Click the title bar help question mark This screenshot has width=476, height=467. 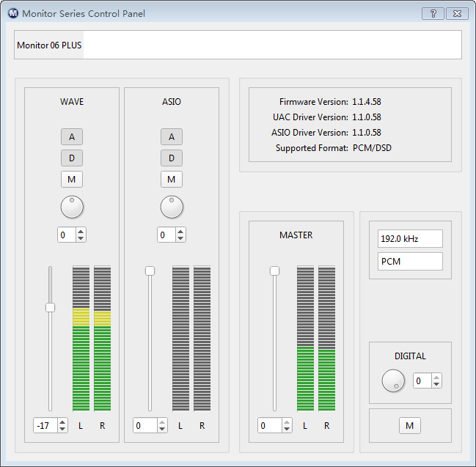pos(433,13)
